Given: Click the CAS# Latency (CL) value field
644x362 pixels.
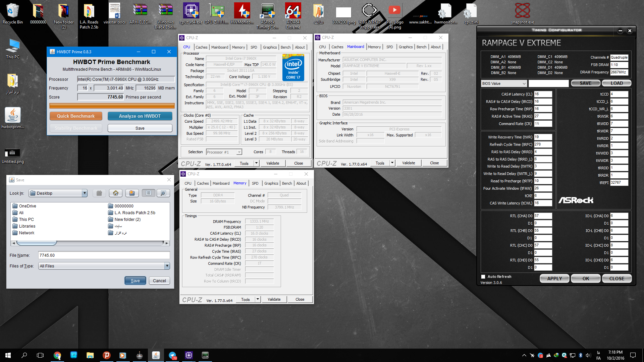Looking at the screenshot, I should coord(543,94).
